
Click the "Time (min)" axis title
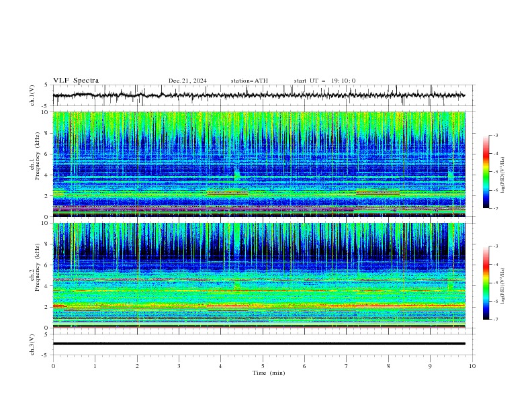(x=269, y=373)
